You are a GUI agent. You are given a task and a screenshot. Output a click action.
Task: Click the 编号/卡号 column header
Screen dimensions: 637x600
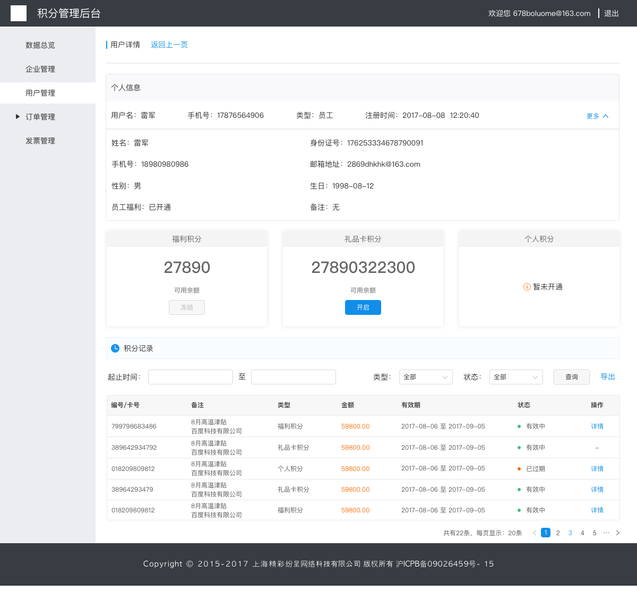click(125, 405)
